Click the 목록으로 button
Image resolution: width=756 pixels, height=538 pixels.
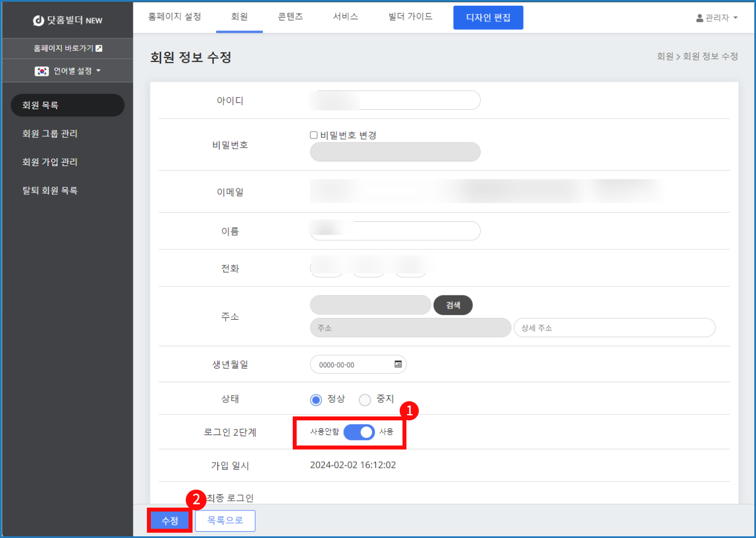coord(225,521)
